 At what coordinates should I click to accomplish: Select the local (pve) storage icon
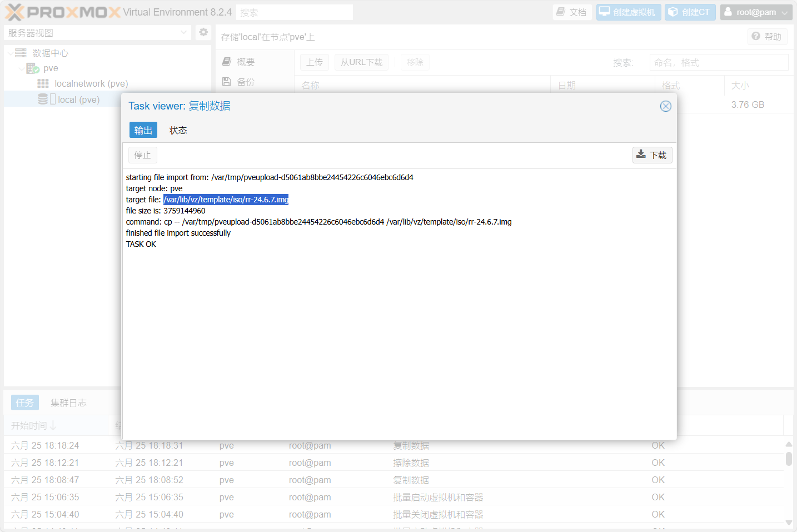(x=43, y=99)
